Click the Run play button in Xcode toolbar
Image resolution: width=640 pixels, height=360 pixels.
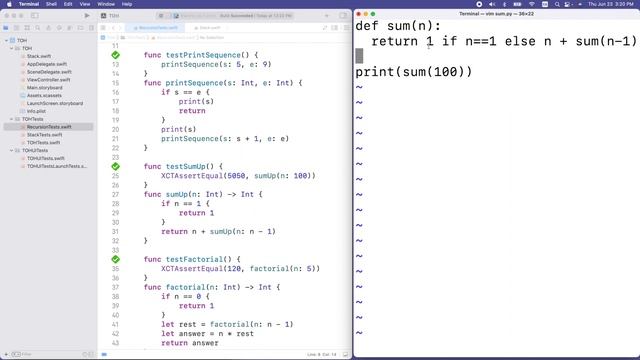tap(87, 16)
